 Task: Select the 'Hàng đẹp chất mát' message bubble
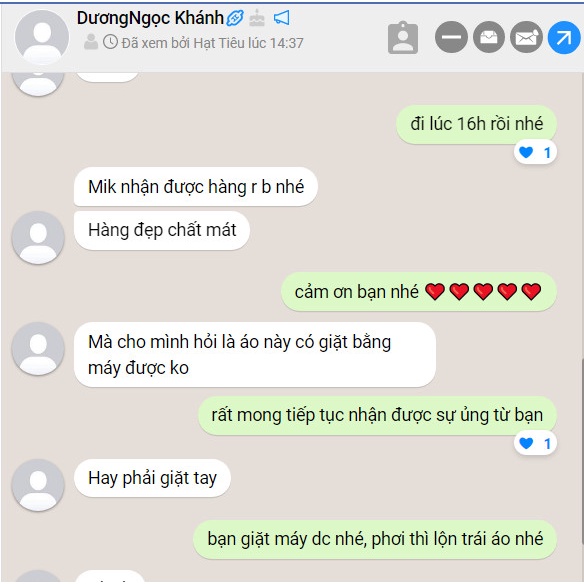(162, 230)
